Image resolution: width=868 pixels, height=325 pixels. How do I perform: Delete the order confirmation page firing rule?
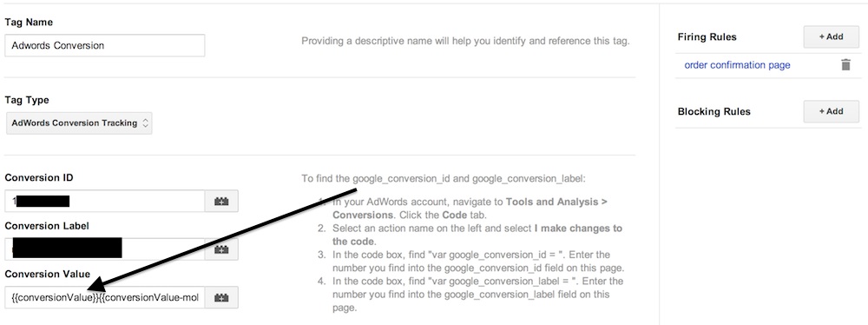point(845,65)
